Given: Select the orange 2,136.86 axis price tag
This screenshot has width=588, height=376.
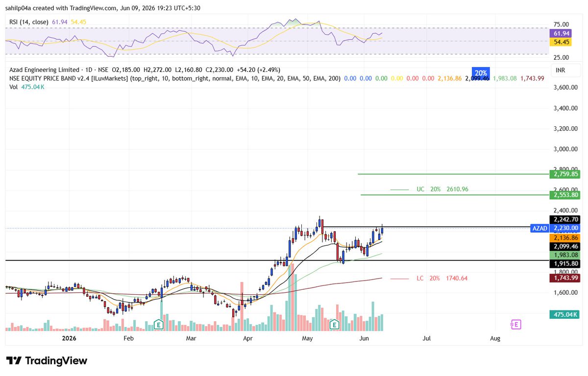Looking at the screenshot, I should (x=565, y=237).
